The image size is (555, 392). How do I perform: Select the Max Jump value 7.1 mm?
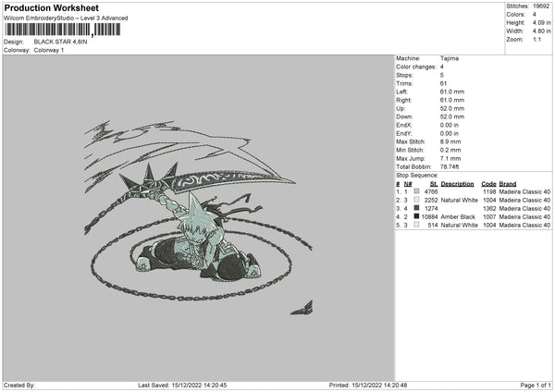click(450, 158)
